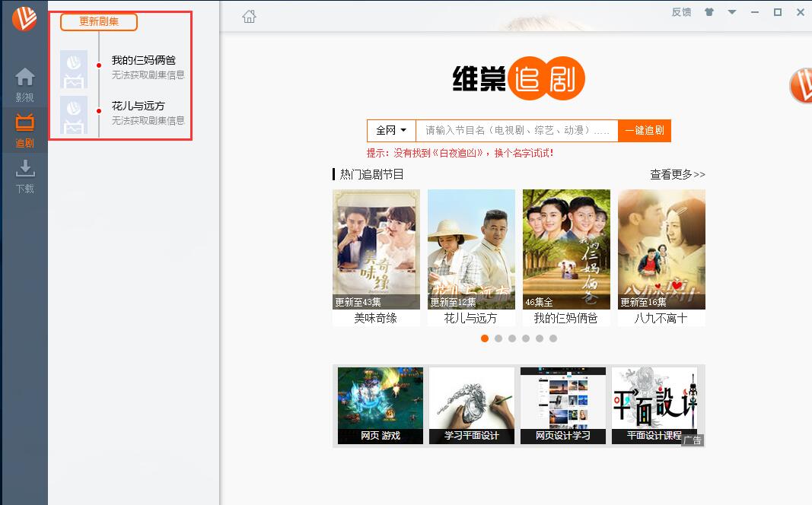This screenshot has width=812, height=505.
Task: Expand the title bar menu arrow
Action: (x=732, y=12)
